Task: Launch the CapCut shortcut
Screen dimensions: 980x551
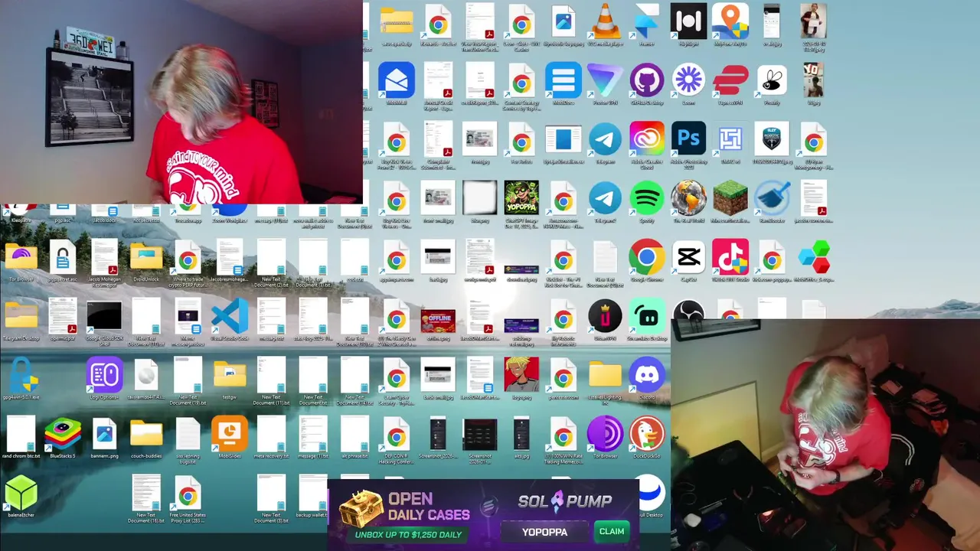Action: (688, 258)
